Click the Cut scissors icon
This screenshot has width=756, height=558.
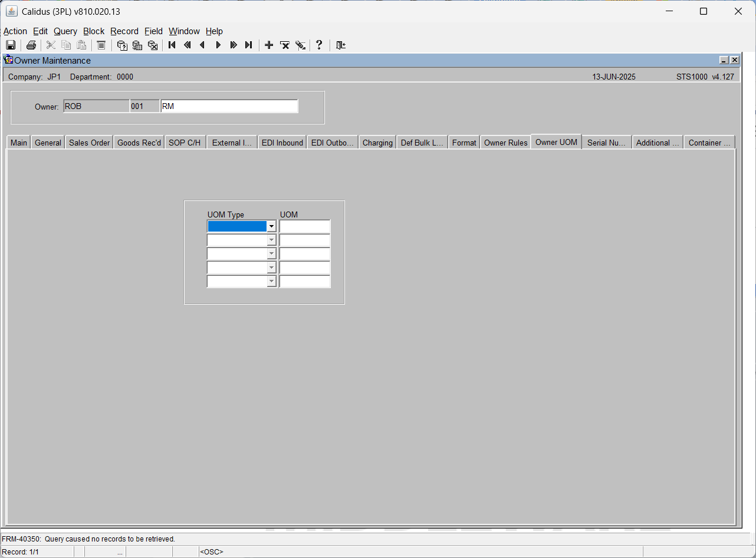click(51, 45)
